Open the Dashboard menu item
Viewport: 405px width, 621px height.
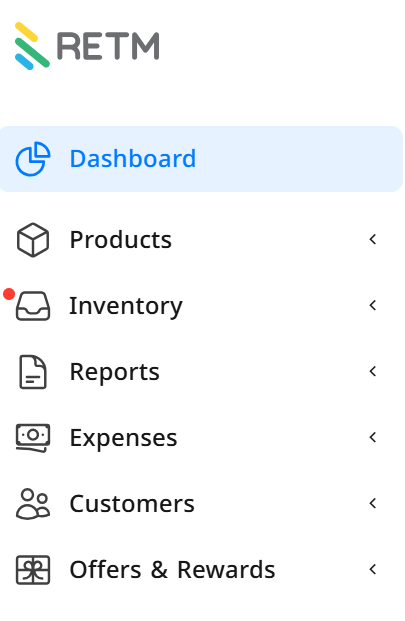click(x=201, y=159)
